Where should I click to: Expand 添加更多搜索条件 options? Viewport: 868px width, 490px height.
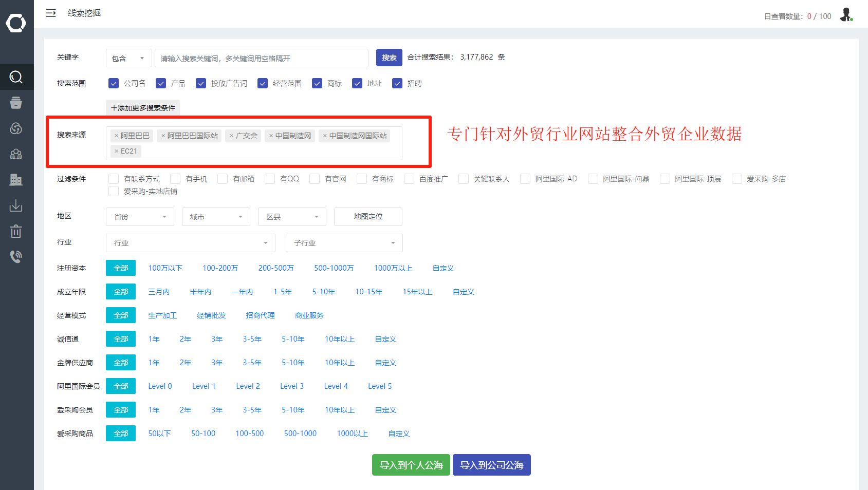point(143,108)
